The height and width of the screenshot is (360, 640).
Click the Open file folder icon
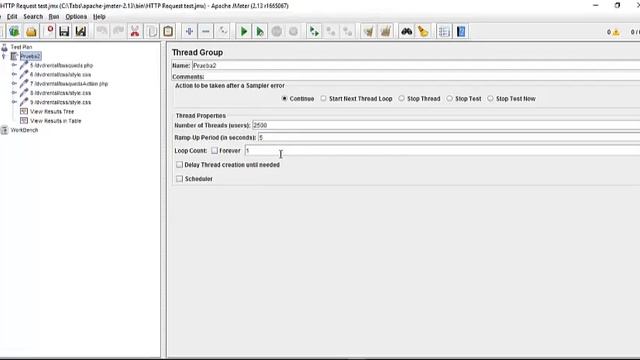[31, 31]
